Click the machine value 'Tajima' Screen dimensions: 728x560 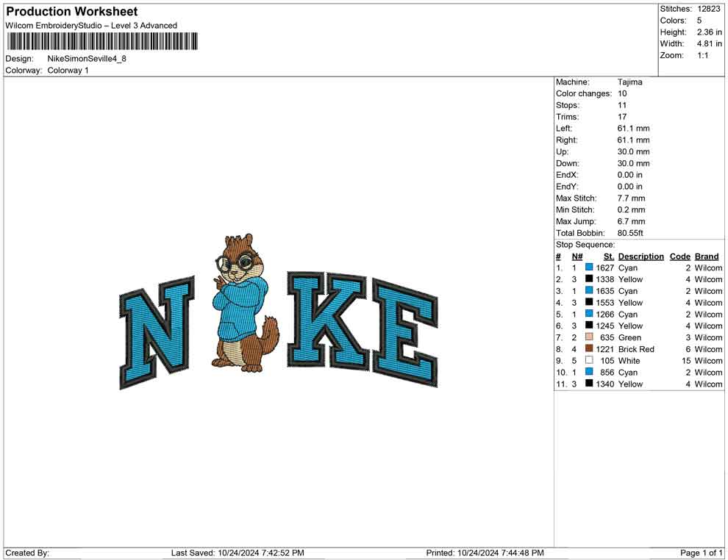tap(629, 82)
